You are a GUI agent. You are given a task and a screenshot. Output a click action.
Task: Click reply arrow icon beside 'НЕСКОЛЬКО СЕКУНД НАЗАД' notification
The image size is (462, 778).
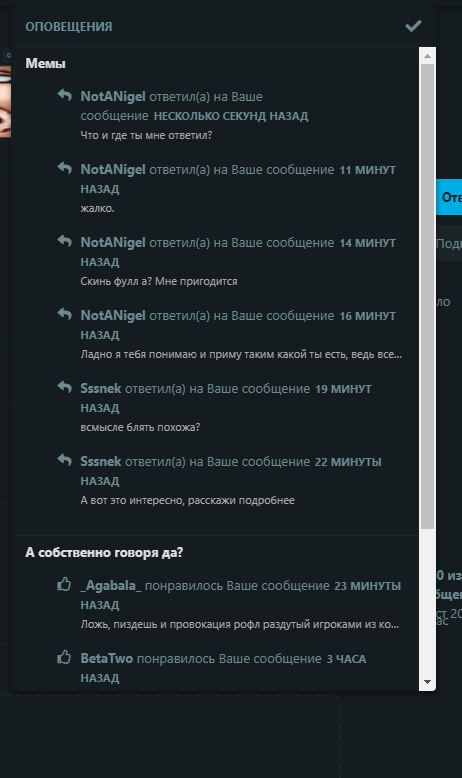(x=65, y=94)
